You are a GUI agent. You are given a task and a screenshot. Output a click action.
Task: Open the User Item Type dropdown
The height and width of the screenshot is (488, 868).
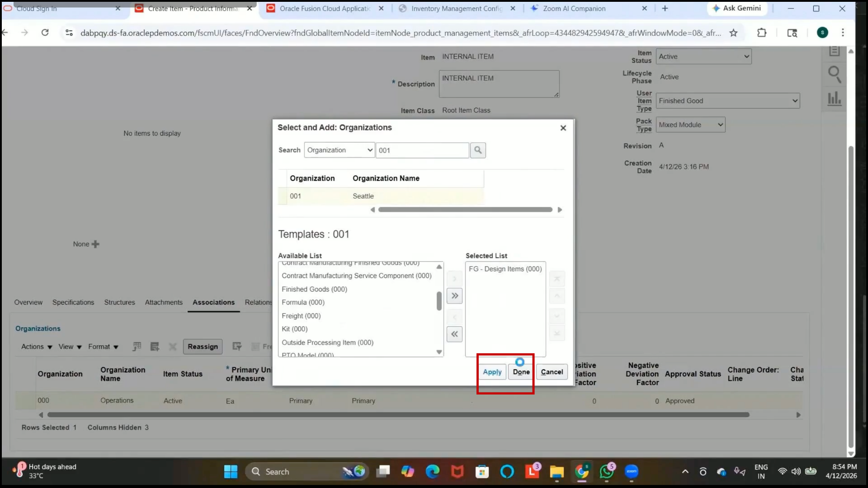pyautogui.click(x=727, y=101)
